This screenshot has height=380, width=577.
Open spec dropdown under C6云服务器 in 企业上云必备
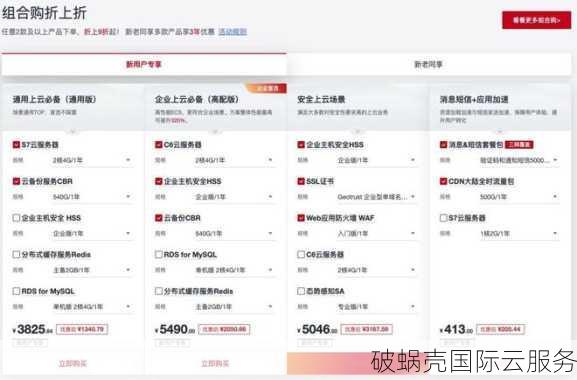[234, 160]
